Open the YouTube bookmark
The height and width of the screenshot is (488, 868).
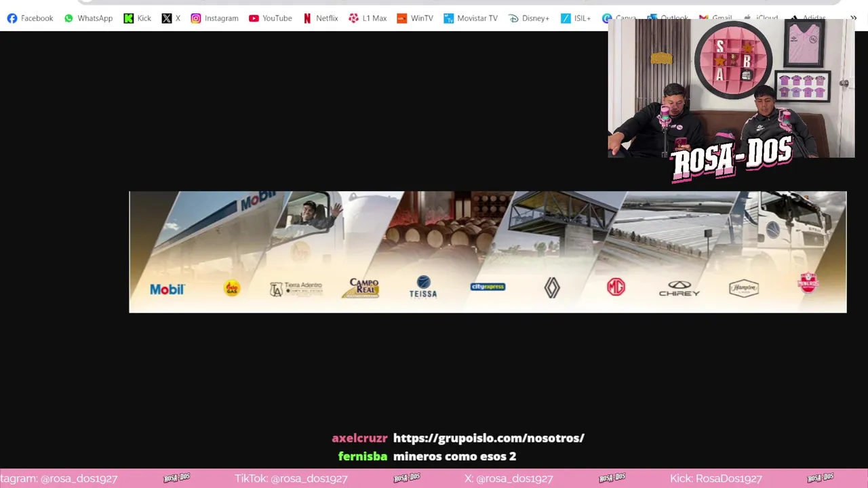pyautogui.click(x=270, y=18)
